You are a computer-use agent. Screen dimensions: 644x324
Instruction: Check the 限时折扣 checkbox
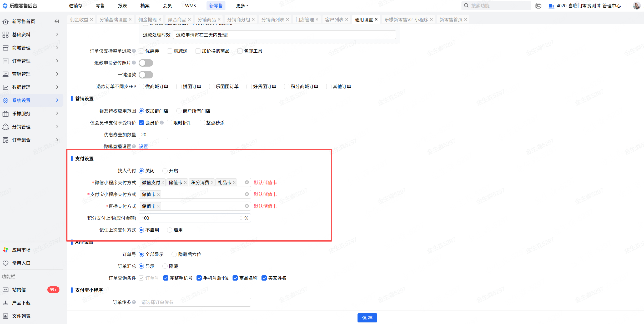(x=169, y=123)
